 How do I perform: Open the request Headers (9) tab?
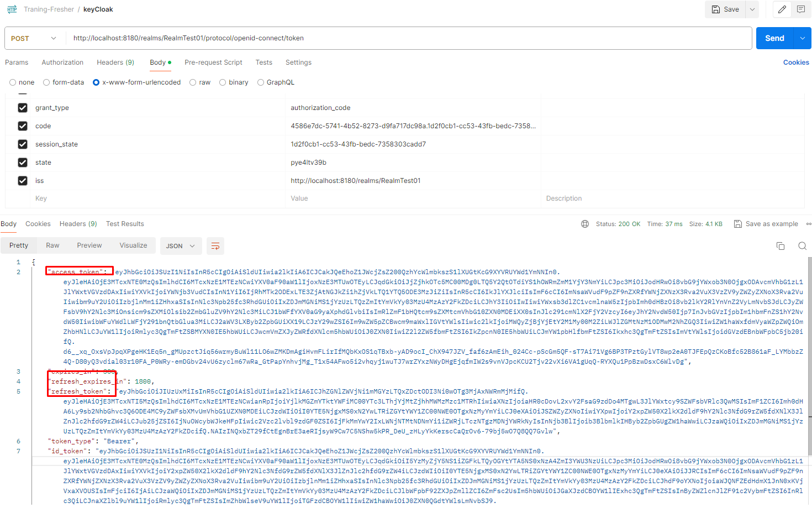(115, 62)
